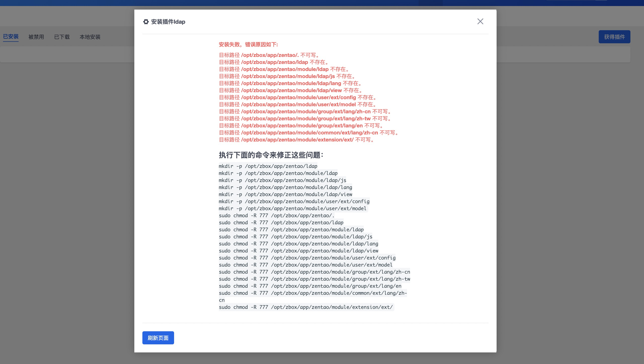Click the 获得插件 button
This screenshot has width=644, height=364.
[614, 37]
